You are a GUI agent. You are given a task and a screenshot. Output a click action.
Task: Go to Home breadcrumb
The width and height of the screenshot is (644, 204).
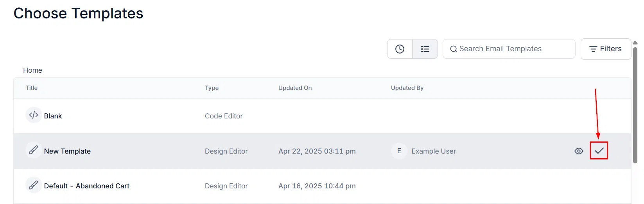[32, 70]
